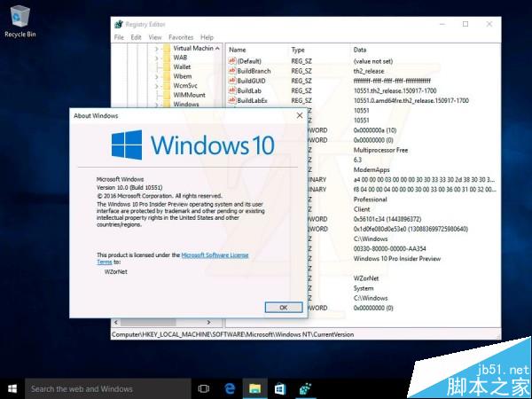The width and height of the screenshot is (532, 399).
Task: Open the View menu
Action: click(x=155, y=37)
